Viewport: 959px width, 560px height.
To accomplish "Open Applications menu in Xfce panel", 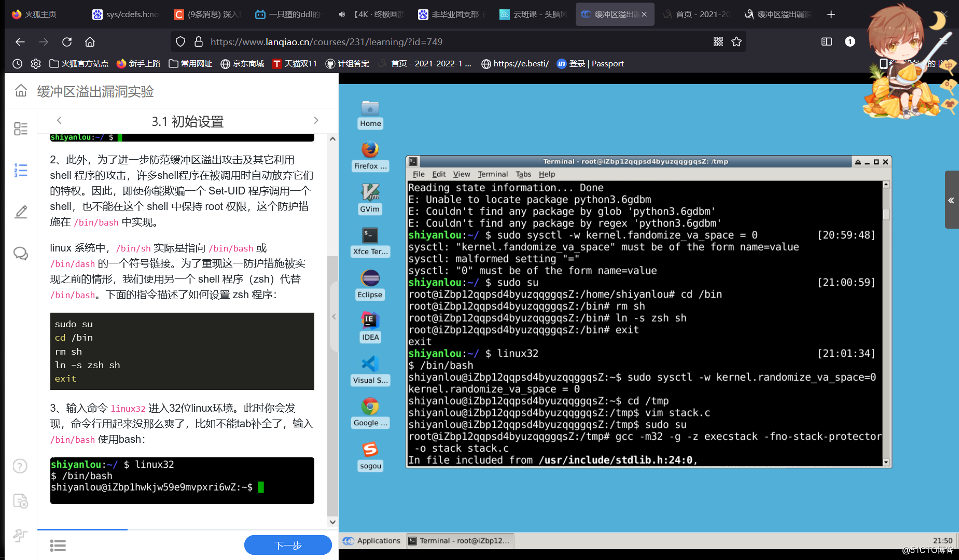I will click(x=372, y=541).
